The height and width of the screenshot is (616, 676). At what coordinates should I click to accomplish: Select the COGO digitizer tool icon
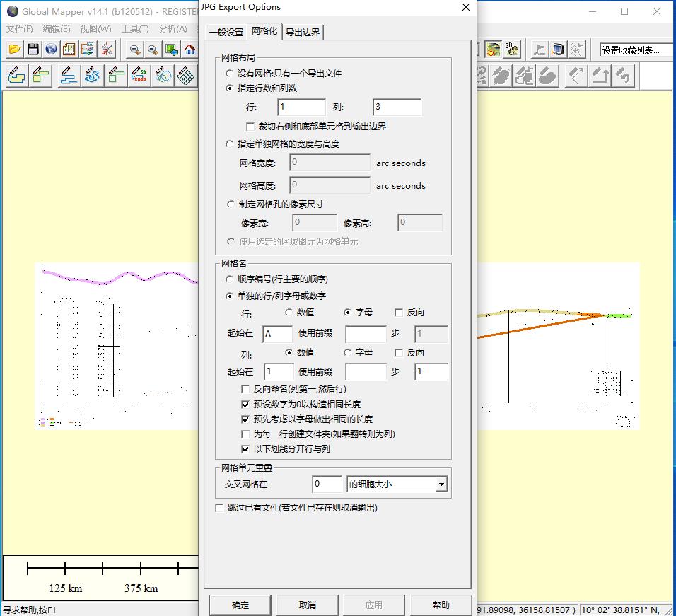point(140,75)
